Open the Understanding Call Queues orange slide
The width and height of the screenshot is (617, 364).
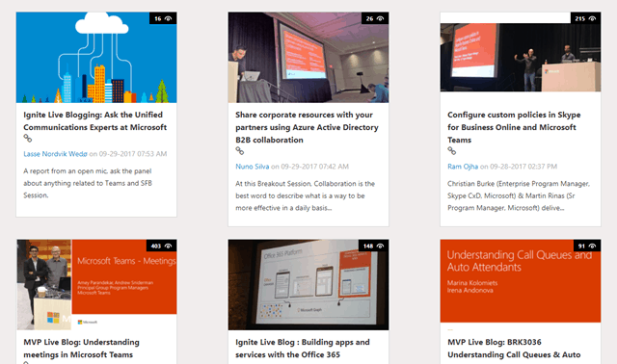[x=521, y=280]
